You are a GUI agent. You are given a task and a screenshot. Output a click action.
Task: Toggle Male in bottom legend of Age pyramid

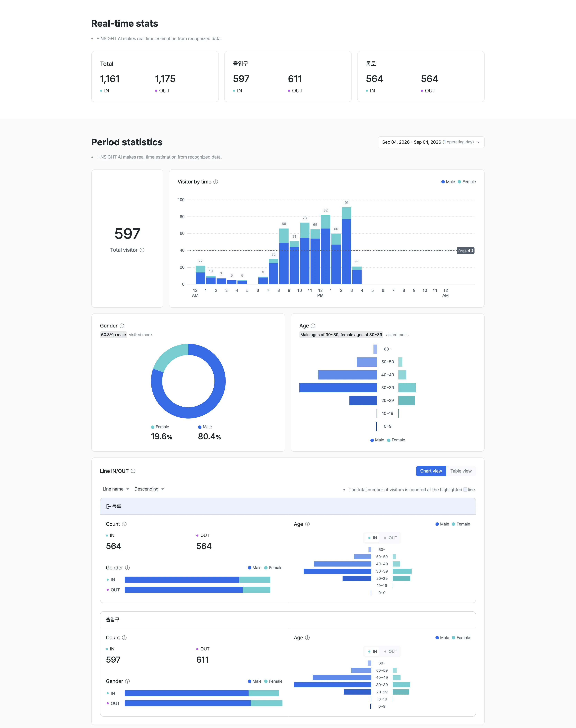(377, 440)
